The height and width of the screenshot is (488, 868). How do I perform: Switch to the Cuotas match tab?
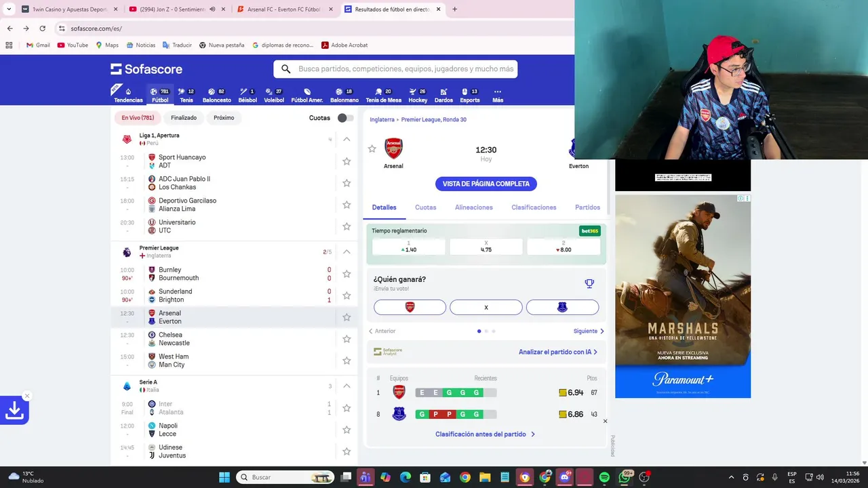[426, 207]
